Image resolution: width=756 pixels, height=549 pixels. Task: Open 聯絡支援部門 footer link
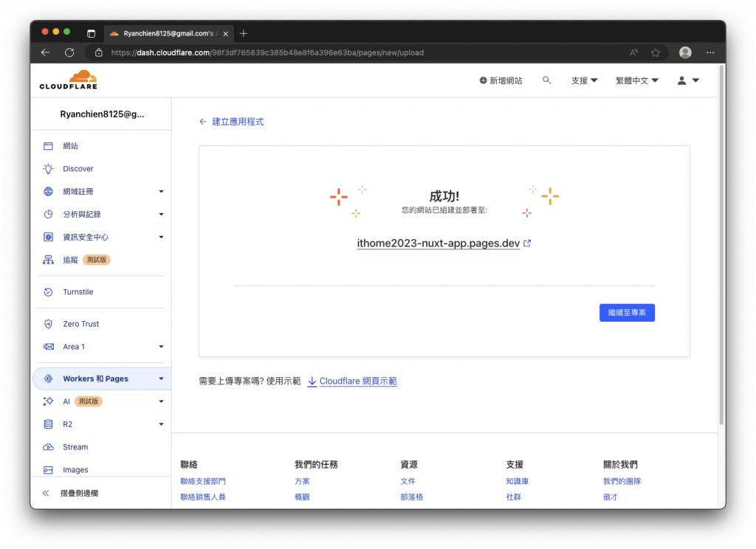pos(203,481)
